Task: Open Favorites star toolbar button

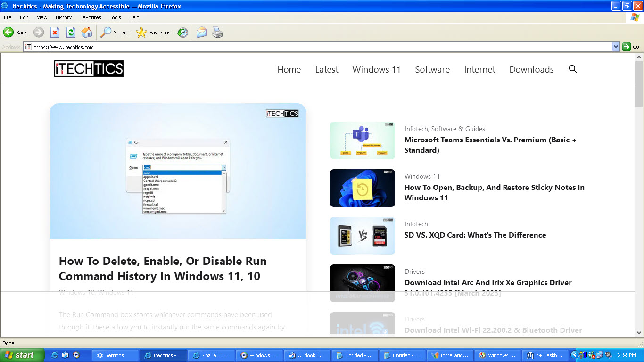Action: pyautogui.click(x=153, y=33)
